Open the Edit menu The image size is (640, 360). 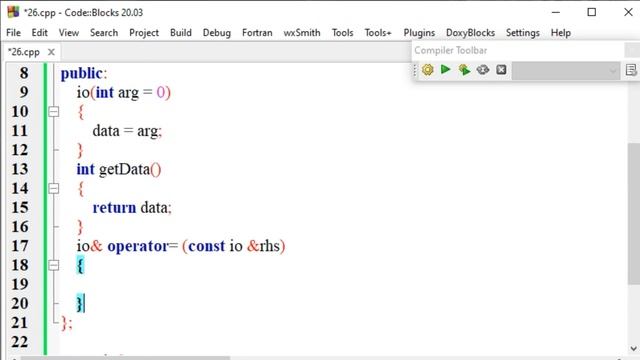tap(40, 33)
